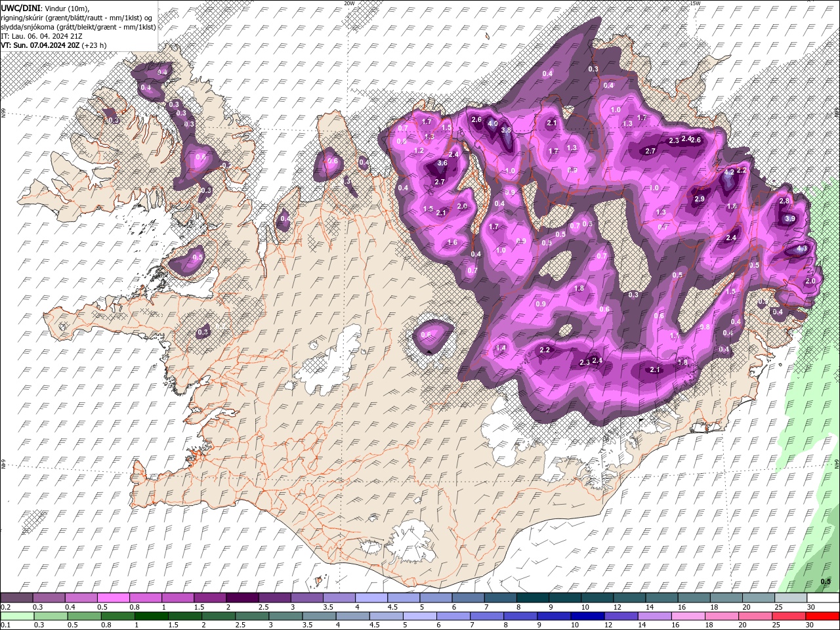Click the crimson 25 swatch in rain legend
Image resolution: width=840 pixels, height=630 pixels.
pyautogui.click(x=789, y=616)
